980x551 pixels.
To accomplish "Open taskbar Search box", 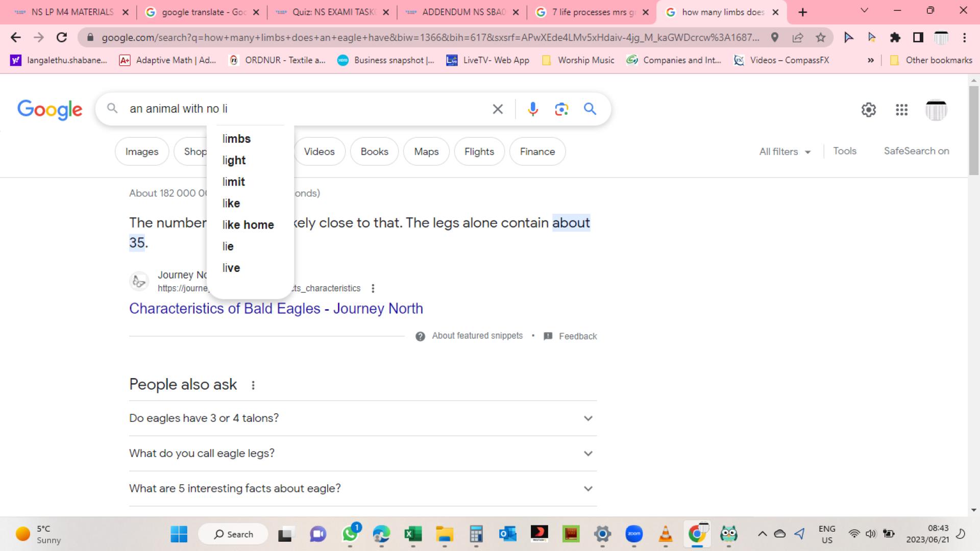I will pyautogui.click(x=233, y=534).
